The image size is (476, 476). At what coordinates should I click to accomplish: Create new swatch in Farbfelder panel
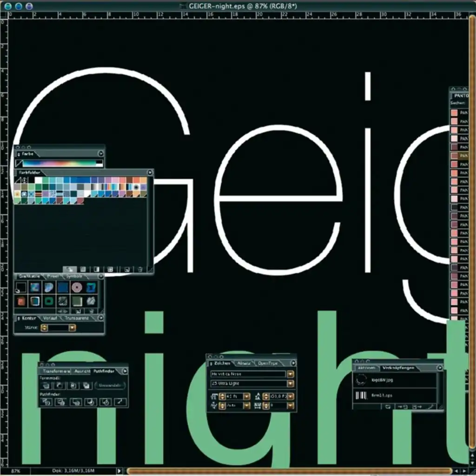(127, 269)
